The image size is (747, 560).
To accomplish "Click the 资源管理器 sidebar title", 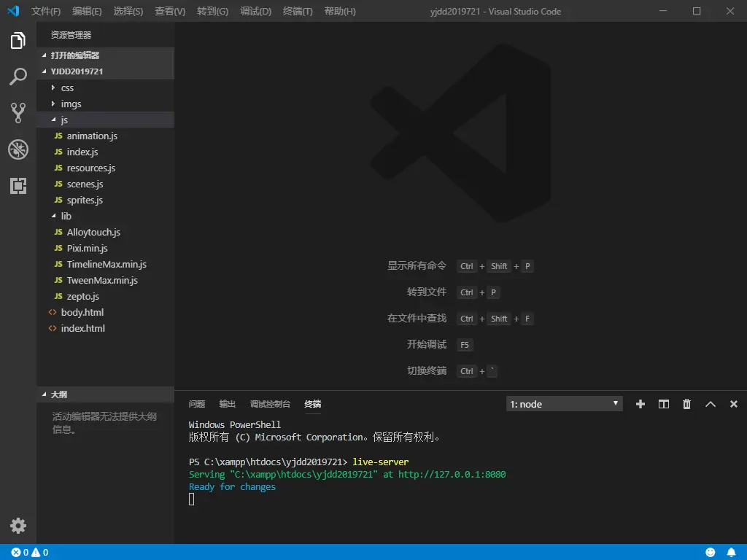I will point(71,35).
